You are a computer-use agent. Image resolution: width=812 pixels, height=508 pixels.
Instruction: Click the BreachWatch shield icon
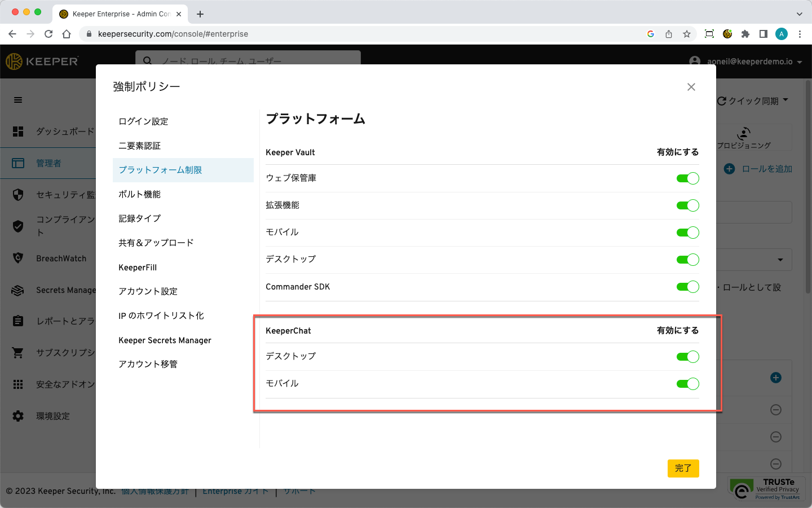click(18, 258)
